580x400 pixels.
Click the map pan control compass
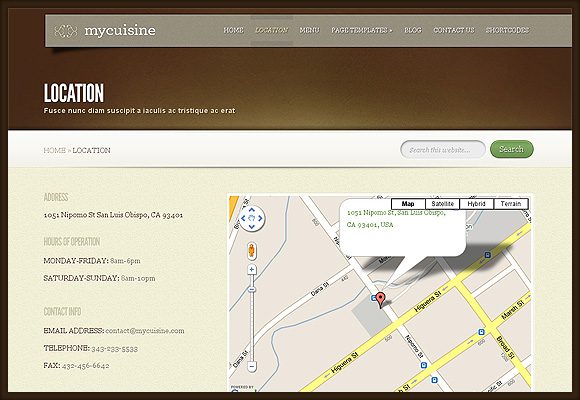(x=252, y=218)
